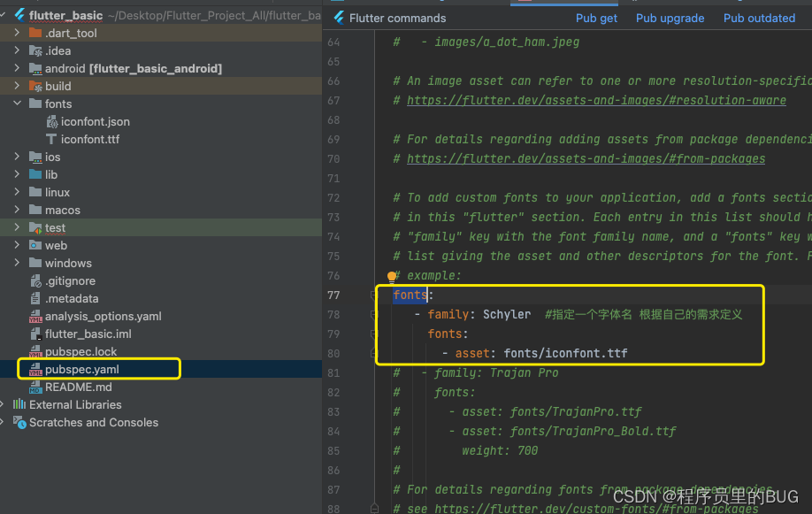Viewport: 812px width, 514px height.
Task: Run Pub outdated
Action: [x=759, y=18]
